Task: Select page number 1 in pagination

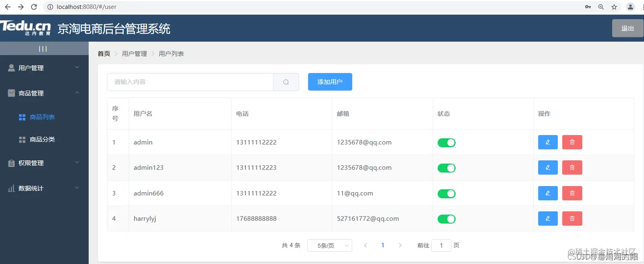Action: [x=383, y=245]
